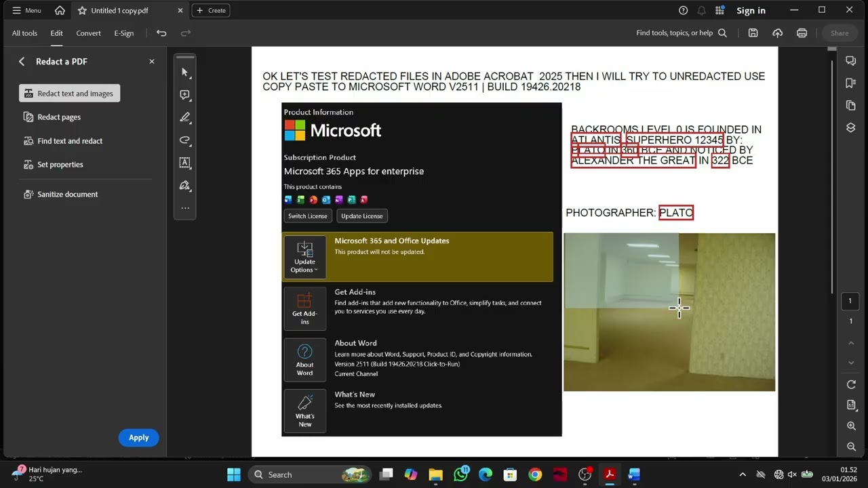This screenshot has width=868, height=488.
Task: Open Microsoft Word from the taskbar
Action: point(634,474)
